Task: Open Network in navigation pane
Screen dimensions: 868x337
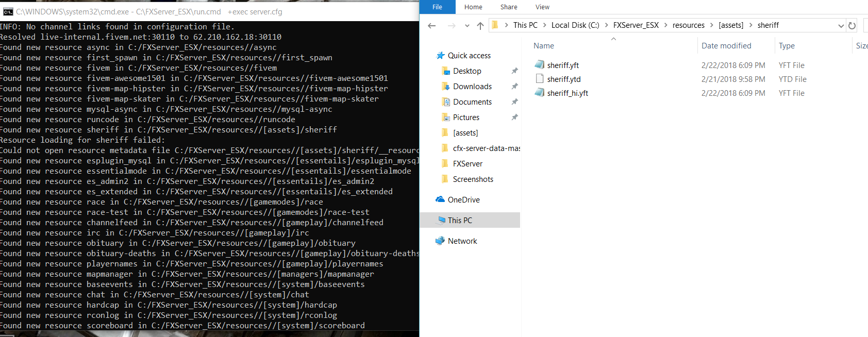Action: pyautogui.click(x=462, y=241)
